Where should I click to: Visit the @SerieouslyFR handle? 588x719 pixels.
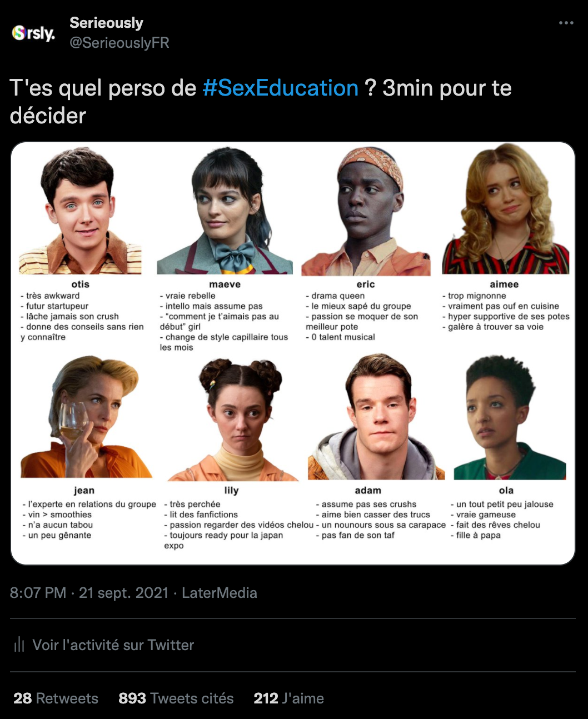click(119, 43)
